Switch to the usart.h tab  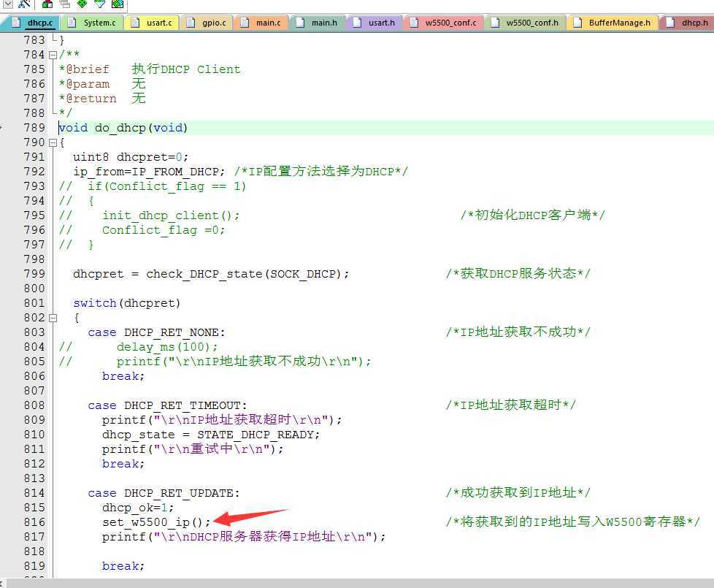[375, 23]
